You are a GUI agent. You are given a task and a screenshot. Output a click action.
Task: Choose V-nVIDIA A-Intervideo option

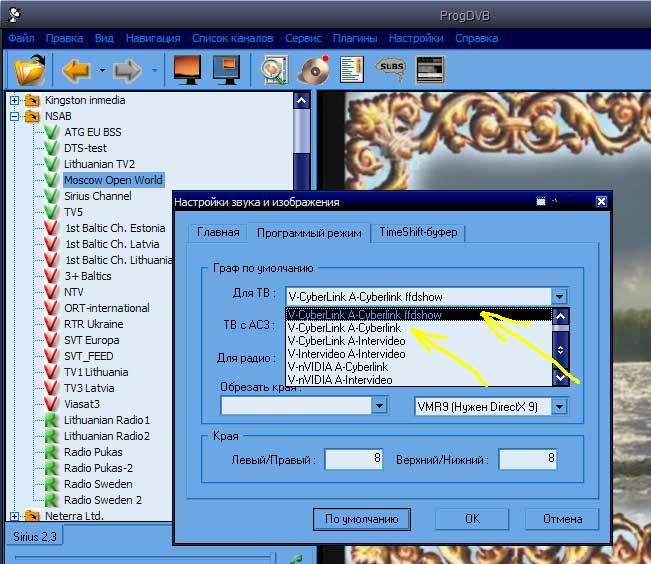(419, 380)
